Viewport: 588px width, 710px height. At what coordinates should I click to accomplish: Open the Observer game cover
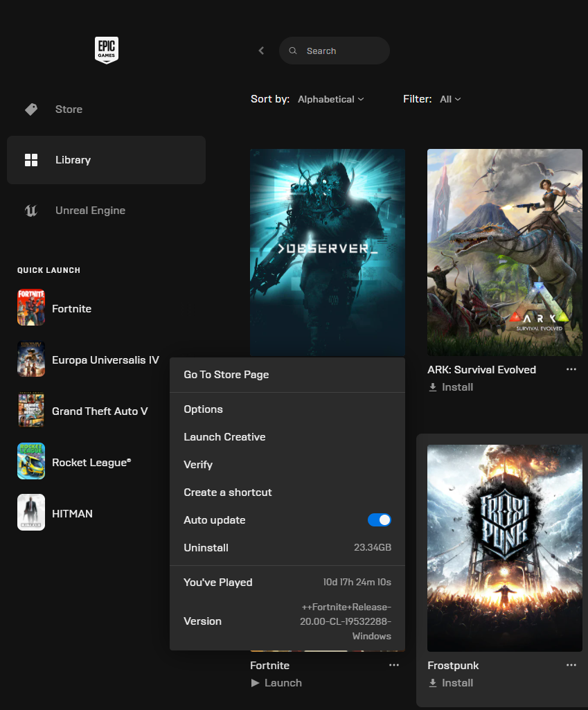328,253
